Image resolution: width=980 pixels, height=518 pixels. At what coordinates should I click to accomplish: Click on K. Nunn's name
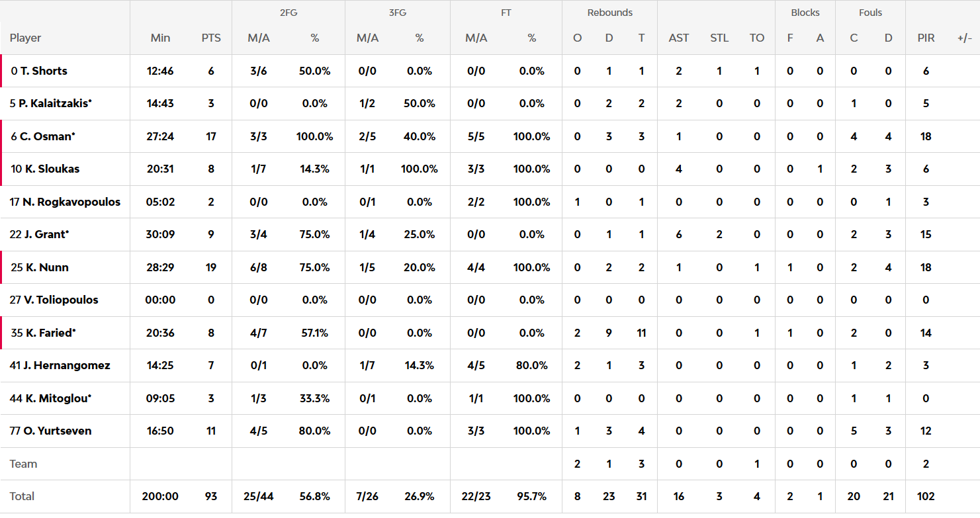click(x=47, y=267)
